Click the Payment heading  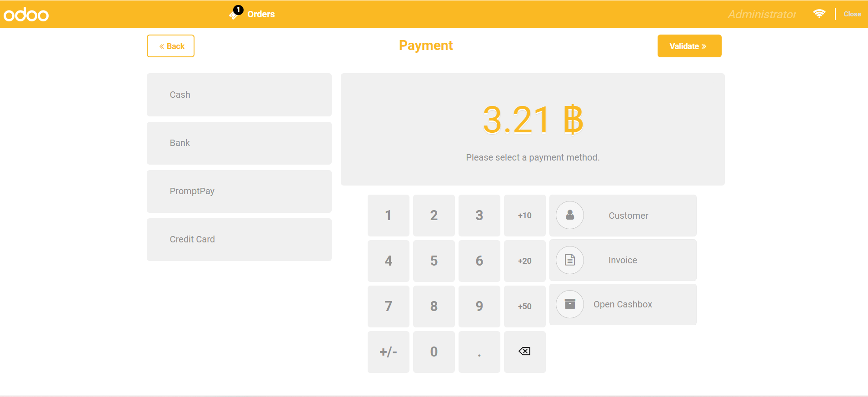[426, 45]
